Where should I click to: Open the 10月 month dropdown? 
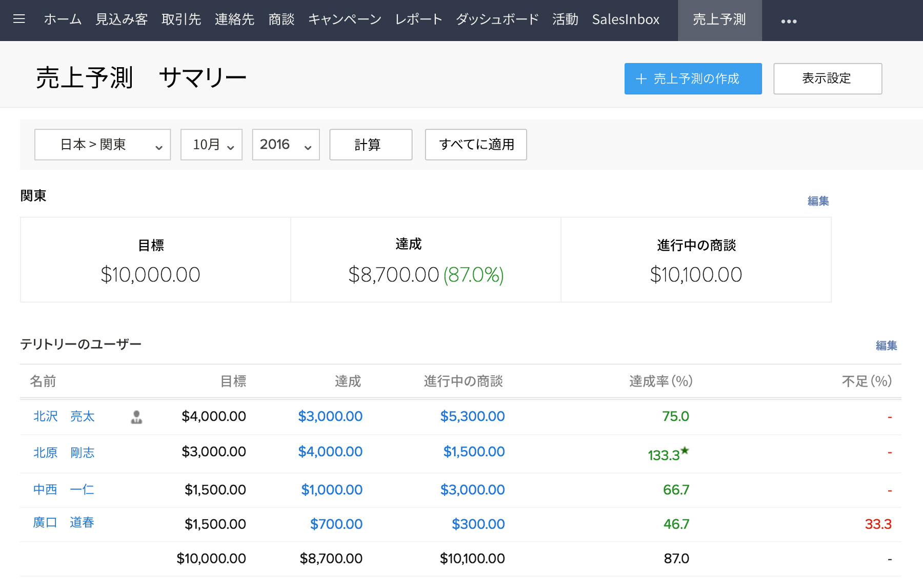[x=211, y=145]
